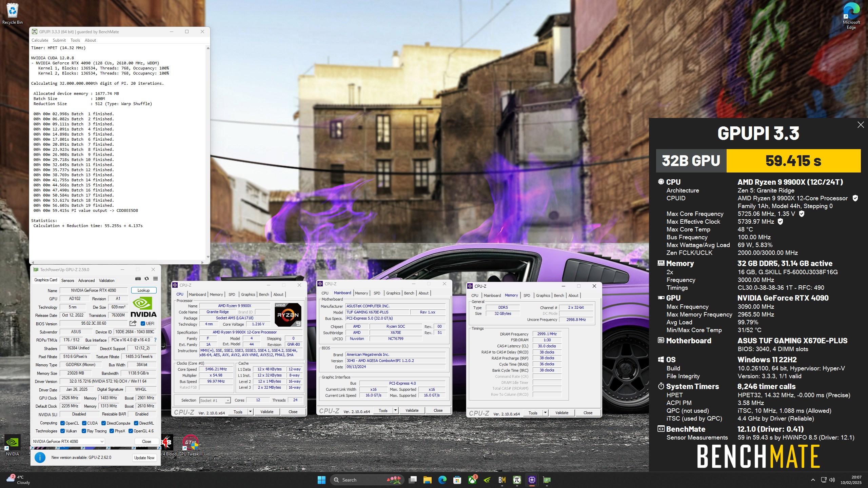Open the Socket #1 selection dropdown in CPU-Z
The image size is (868, 488).
(215, 401)
